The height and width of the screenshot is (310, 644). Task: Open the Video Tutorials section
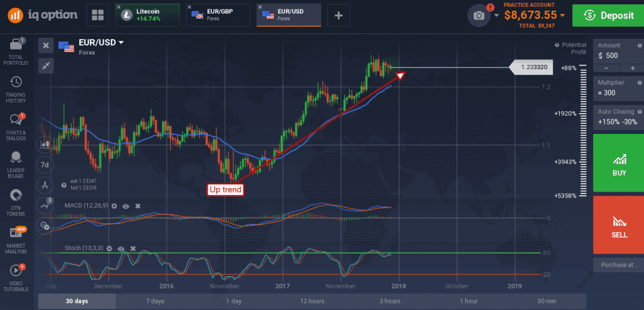coord(16,279)
